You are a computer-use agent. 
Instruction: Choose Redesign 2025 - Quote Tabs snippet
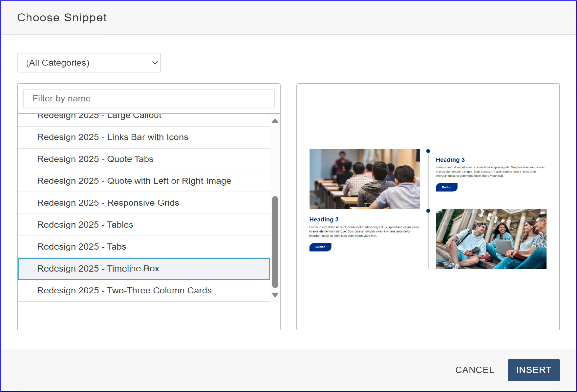95,159
